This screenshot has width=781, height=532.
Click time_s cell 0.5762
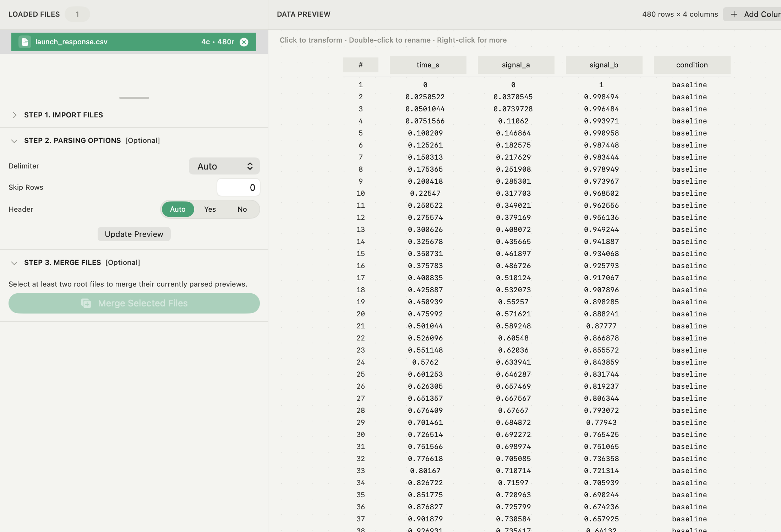(x=425, y=362)
